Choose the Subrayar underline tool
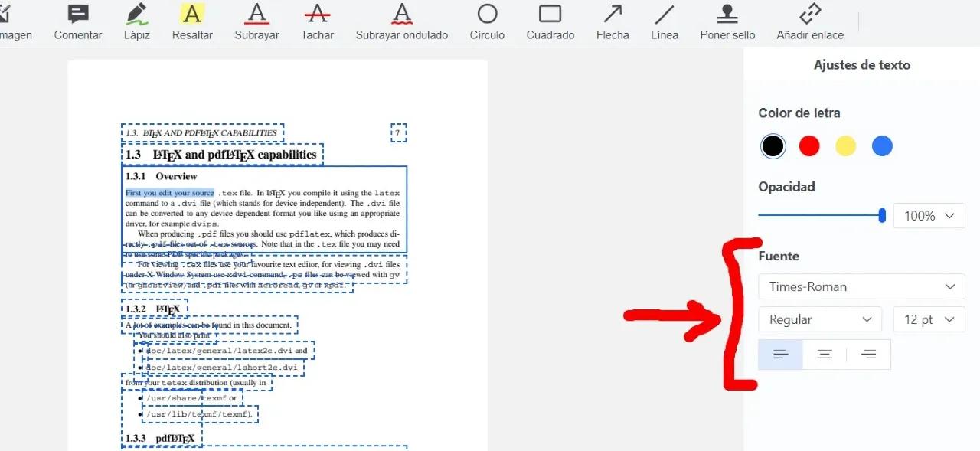 click(x=256, y=22)
